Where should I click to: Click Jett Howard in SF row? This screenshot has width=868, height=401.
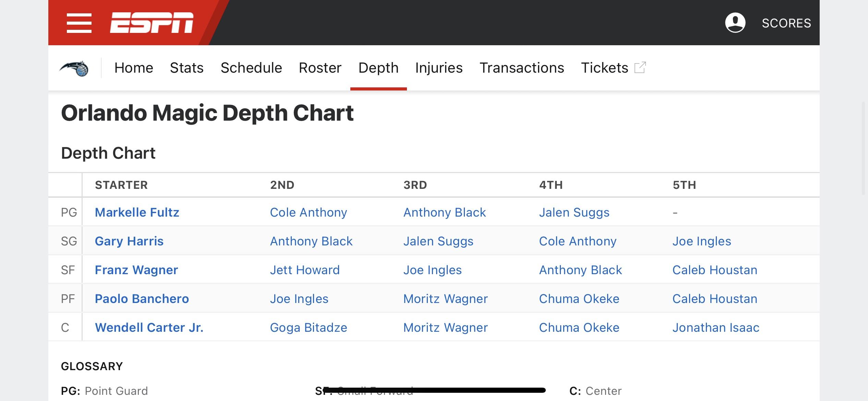click(x=304, y=270)
